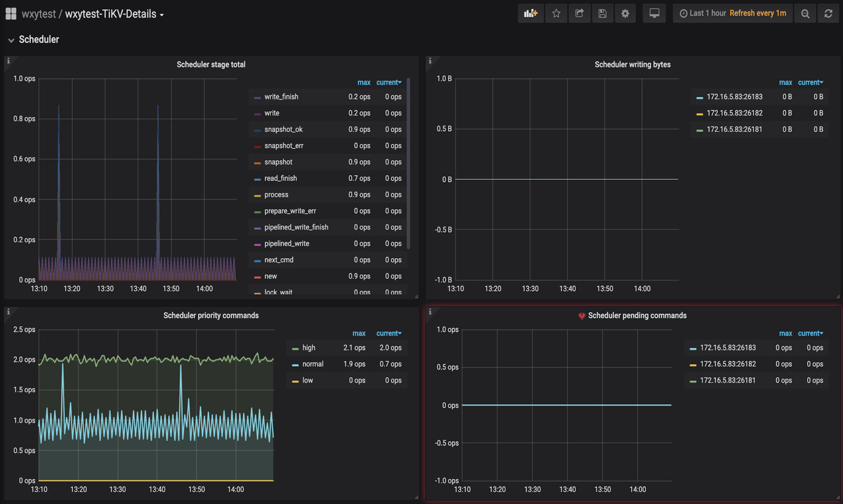Screen dimensions: 843x504
Task: Sort Scheduler priority commands legend by max
Action: 359,333
